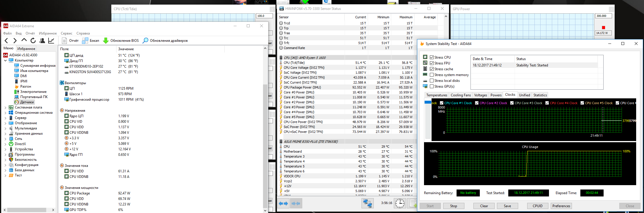This screenshot has width=644, height=213.
Task: Click the AIDA64 user silhouette toolbar icon
Action: pos(42,41)
